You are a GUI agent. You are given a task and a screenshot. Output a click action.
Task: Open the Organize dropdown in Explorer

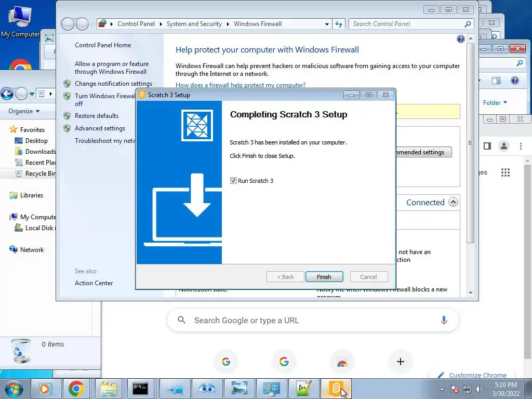point(24,111)
